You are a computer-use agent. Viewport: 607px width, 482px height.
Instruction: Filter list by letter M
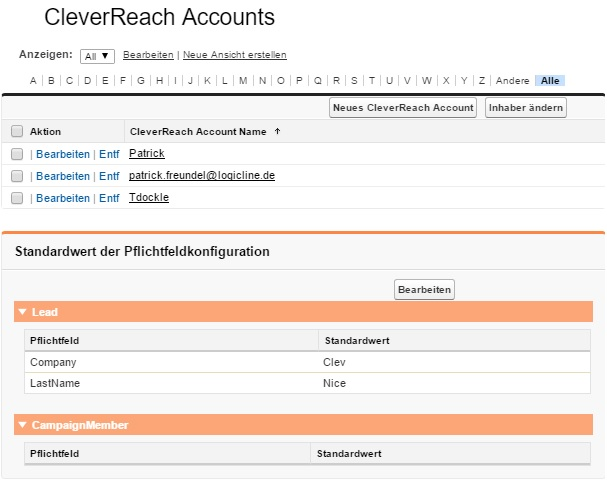tap(243, 81)
